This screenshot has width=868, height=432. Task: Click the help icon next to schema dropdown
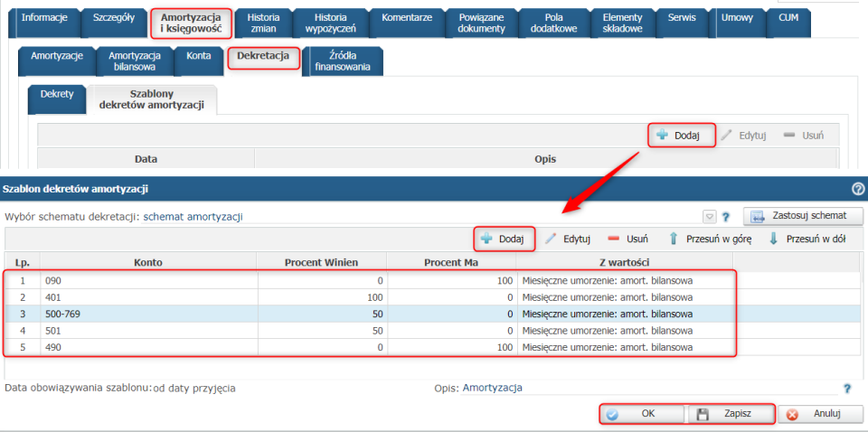coord(726,217)
